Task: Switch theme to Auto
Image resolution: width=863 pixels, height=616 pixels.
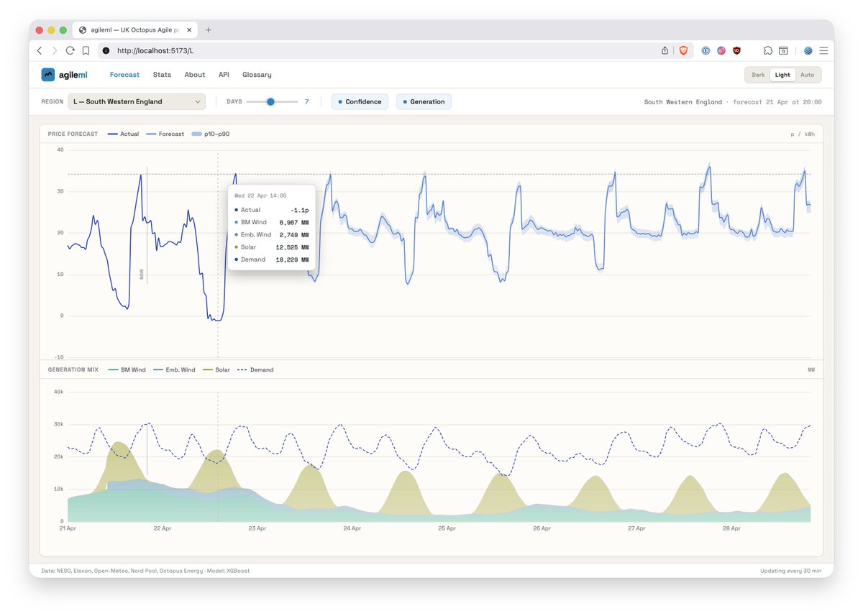Action: click(x=808, y=75)
